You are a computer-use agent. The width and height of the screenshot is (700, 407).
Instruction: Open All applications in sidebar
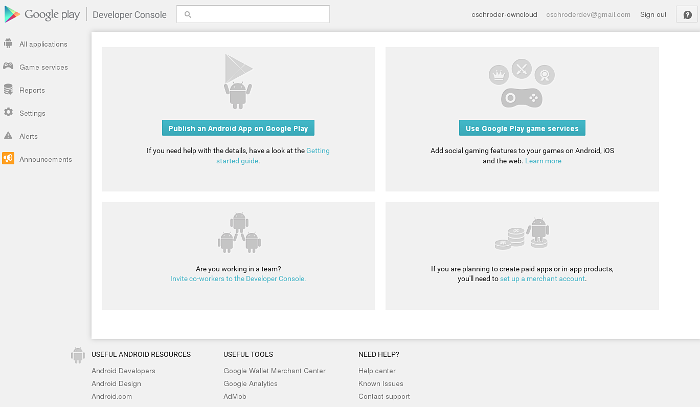[x=43, y=44]
